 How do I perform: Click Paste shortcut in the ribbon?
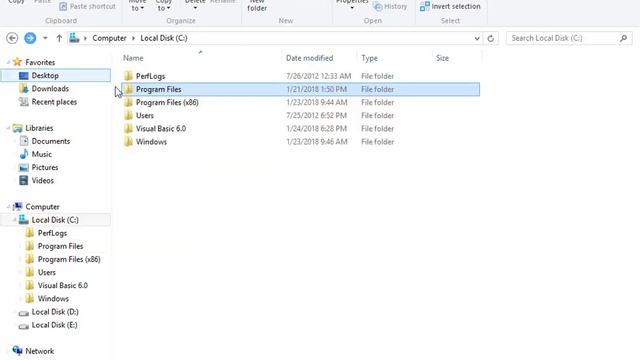click(87, 6)
